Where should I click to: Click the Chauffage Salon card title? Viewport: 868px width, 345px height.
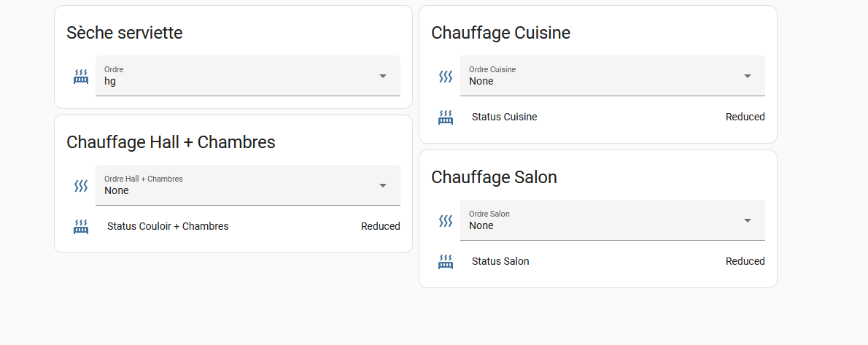coord(495,177)
